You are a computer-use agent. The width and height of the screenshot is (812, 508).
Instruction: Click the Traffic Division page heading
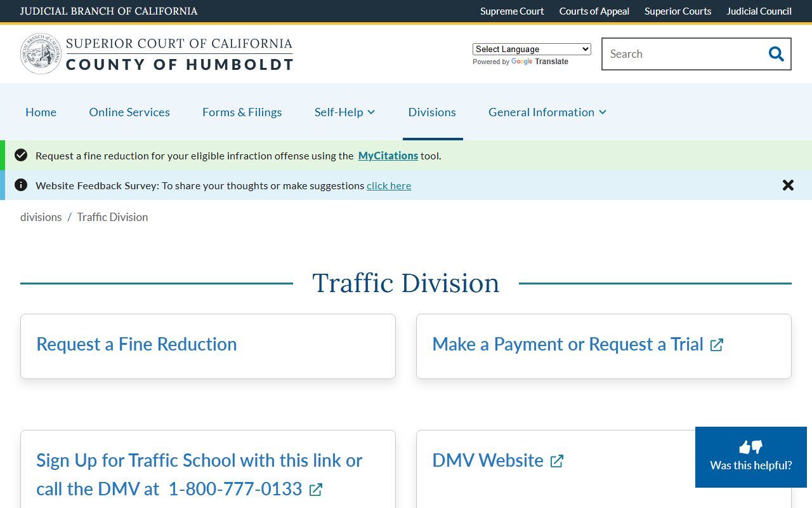click(x=406, y=283)
